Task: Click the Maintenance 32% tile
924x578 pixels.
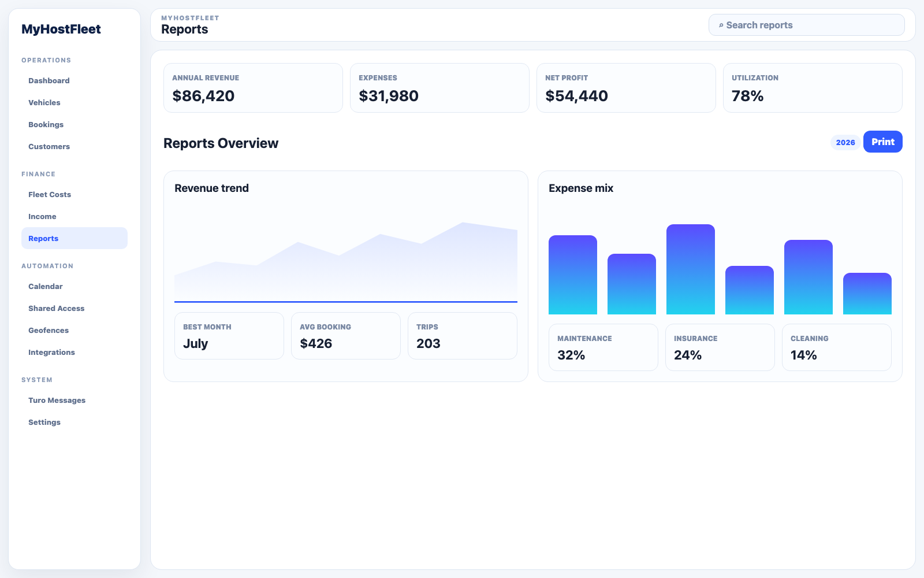Action: click(x=603, y=347)
